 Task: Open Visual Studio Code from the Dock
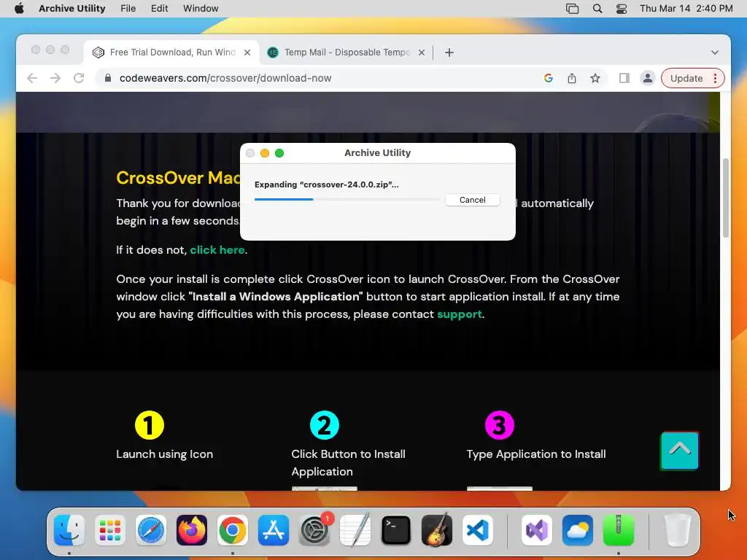pyautogui.click(x=478, y=530)
